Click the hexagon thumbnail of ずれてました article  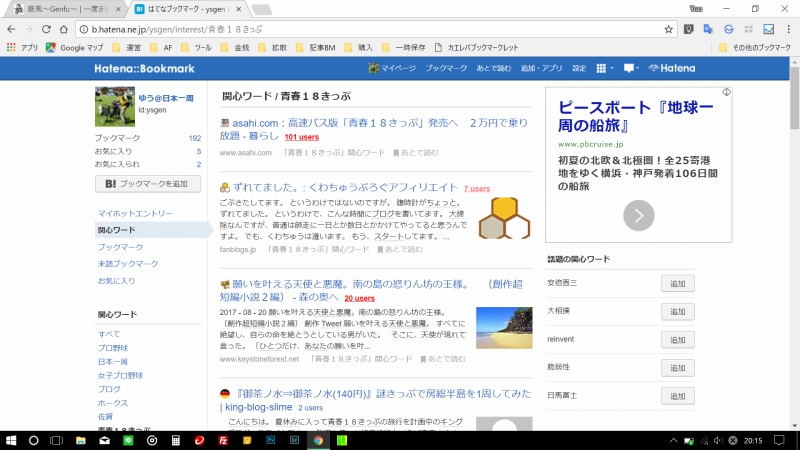click(504, 218)
